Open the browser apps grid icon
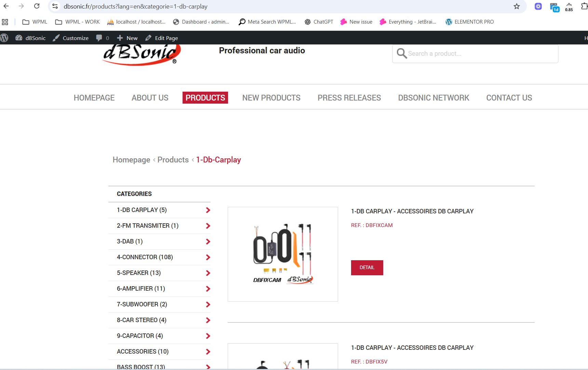The image size is (588, 370). click(5, 22)
